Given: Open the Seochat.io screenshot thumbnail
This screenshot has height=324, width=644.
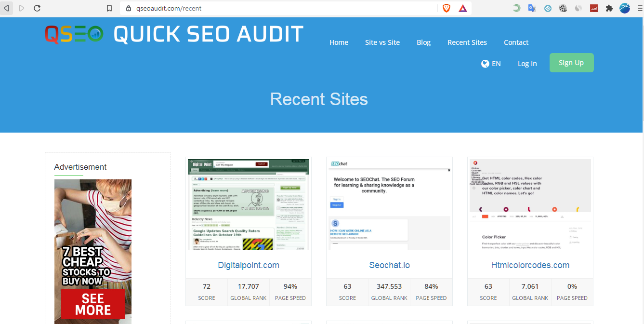Looking at the screenshot, I should click(389, 205).
